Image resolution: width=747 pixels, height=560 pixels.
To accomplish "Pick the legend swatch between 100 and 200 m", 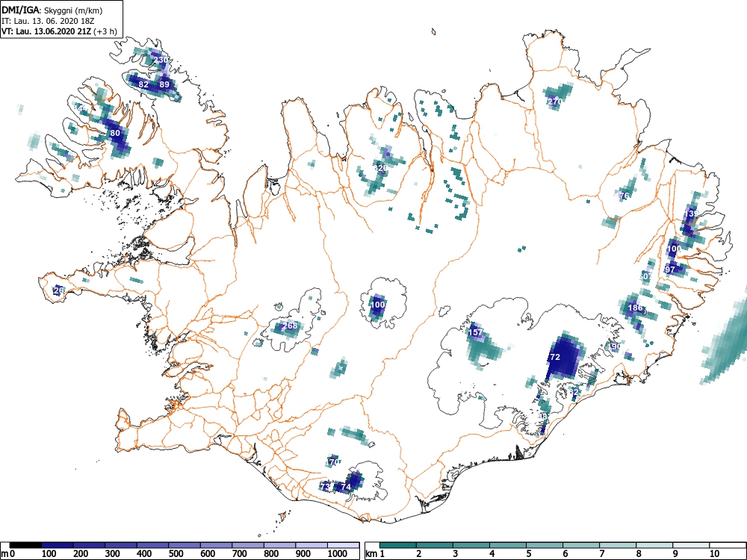I will pos(58,545).
